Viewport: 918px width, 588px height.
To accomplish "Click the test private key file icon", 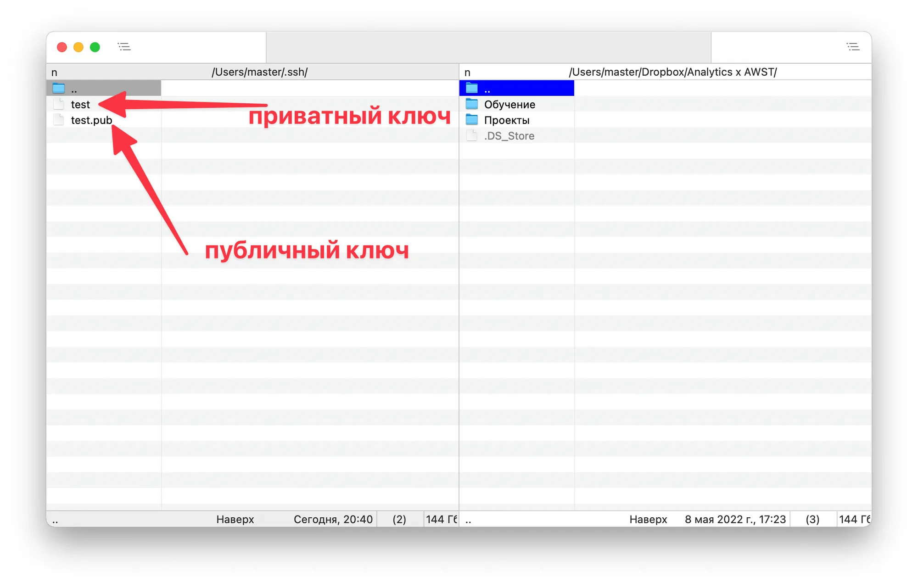I will (58, 104).
